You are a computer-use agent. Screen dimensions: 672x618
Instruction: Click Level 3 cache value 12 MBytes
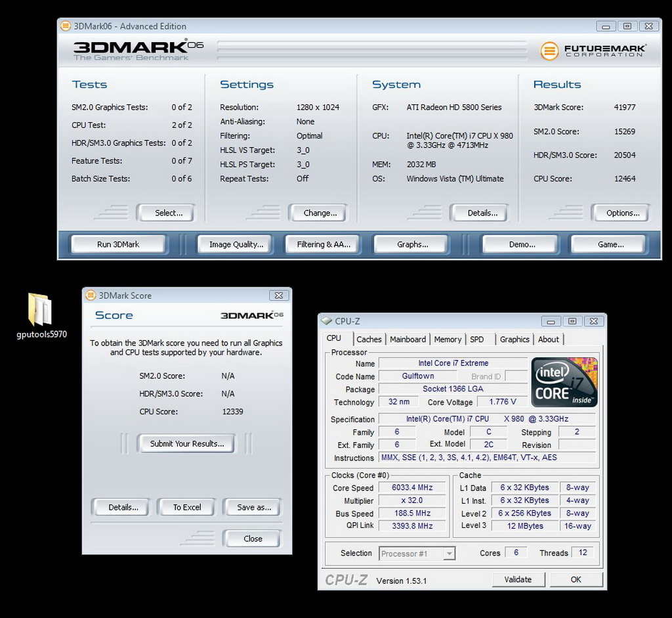[x=524, y=526]
